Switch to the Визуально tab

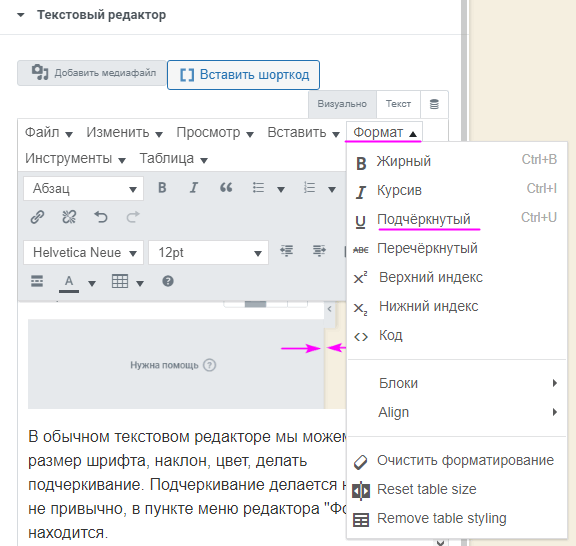(x=342, y=104)
